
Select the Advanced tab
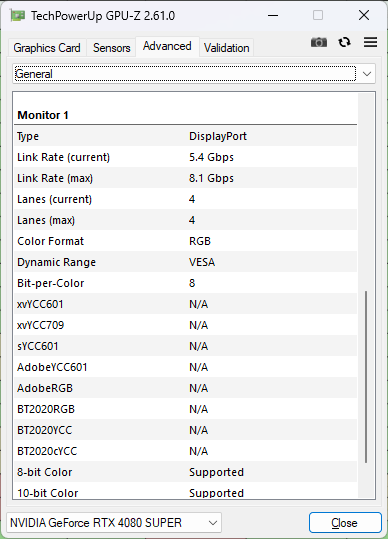[x=167, y=46]
